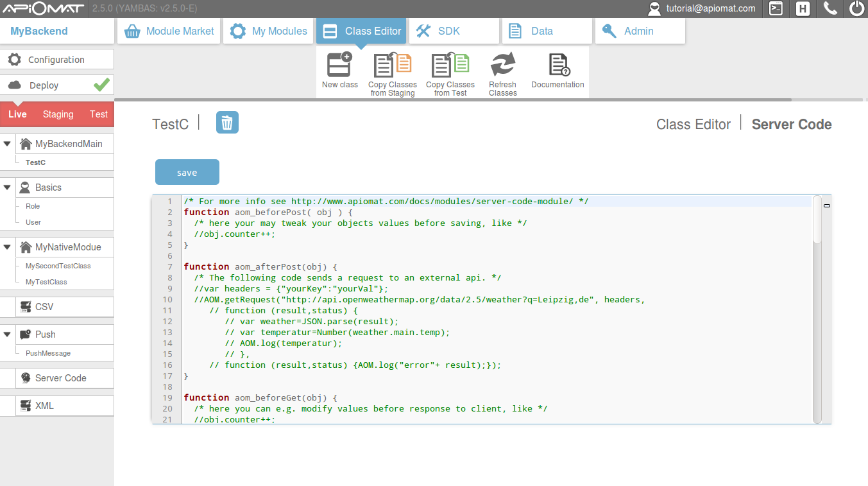Click the New class icon
This screenshot has width=868, height=486.
tap(339, 64)
